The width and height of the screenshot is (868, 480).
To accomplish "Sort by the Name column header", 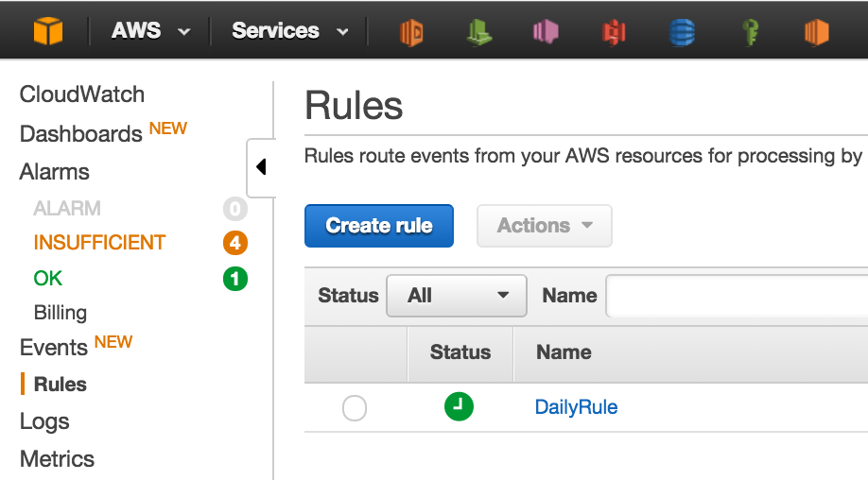I will [x=564, y=352].
